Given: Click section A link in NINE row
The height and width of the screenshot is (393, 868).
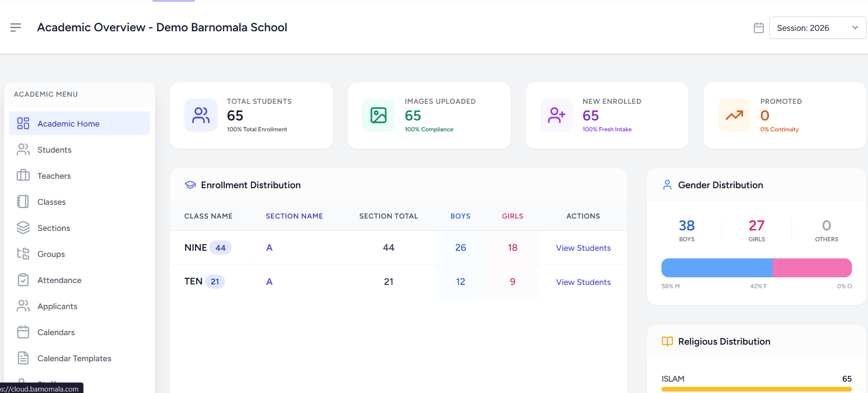Looking at the screenshot, I should click(x=269, y=247).
